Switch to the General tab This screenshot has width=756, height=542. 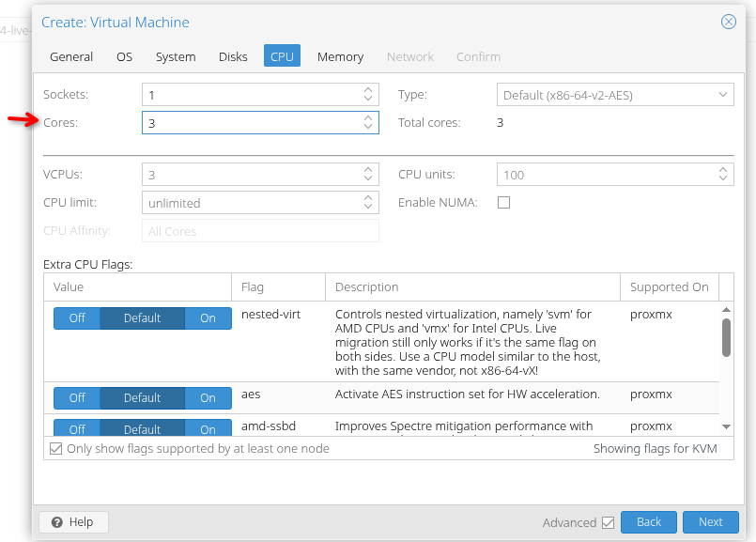pyautogui.click(x=71, y=56)
